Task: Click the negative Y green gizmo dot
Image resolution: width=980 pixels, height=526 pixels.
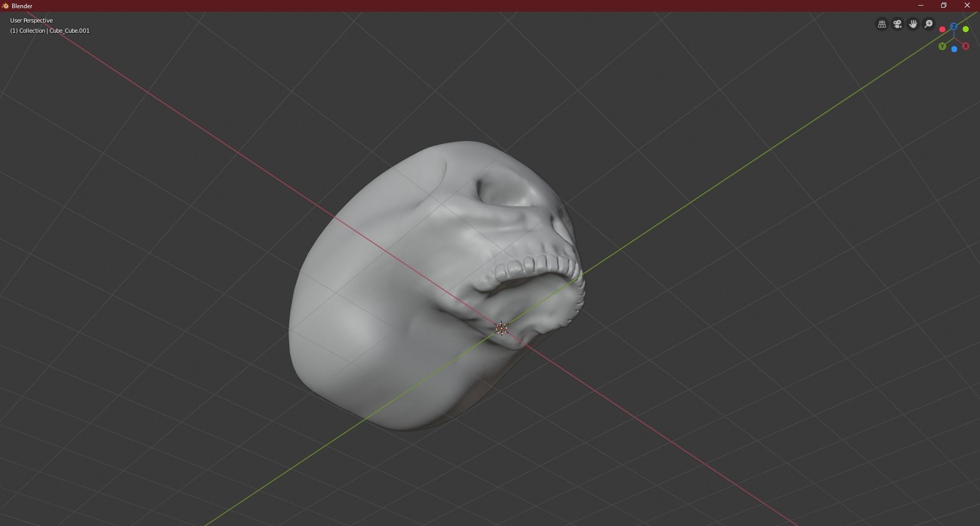Action: click(966, 29)
